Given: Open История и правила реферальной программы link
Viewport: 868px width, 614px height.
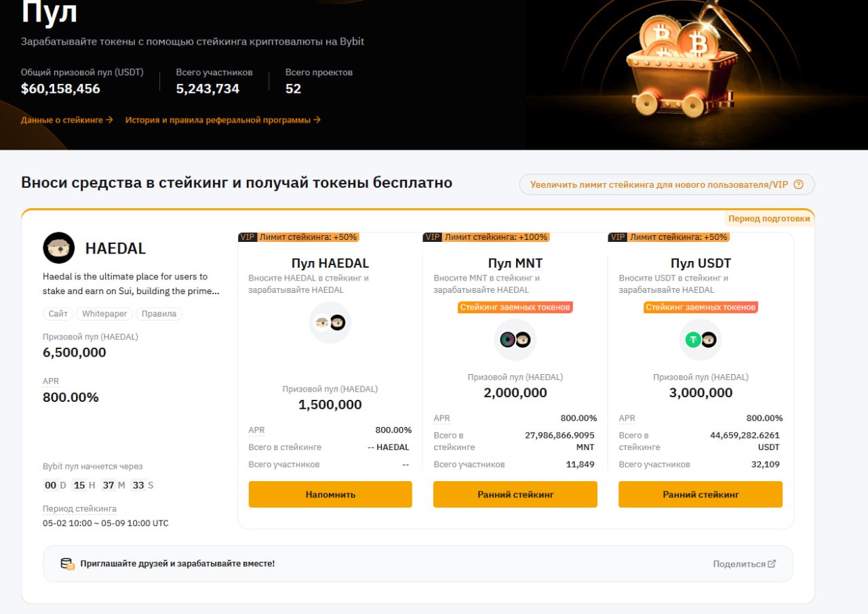Looking at the screenshot, I should tap(222, 120).
